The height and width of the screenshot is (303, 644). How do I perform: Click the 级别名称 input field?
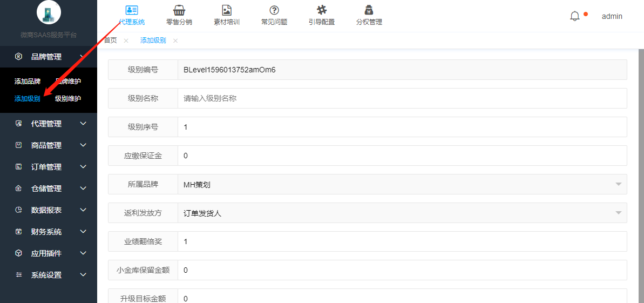pos(402,98)
